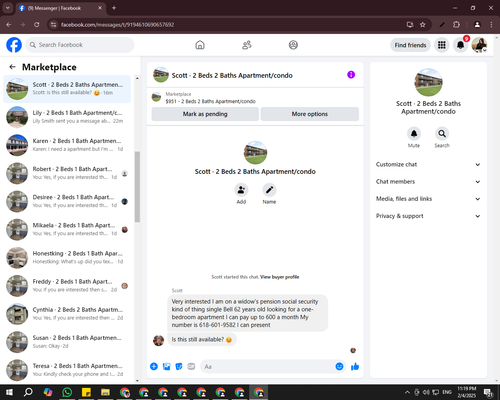This screenshot has width=500, height=400.
Task: Click the More options button
Action: pos(310,114)
